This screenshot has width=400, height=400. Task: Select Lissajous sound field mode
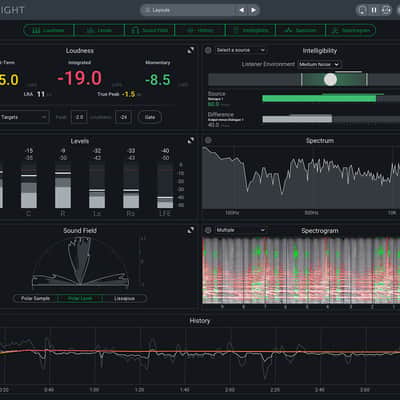coord(124,298)
